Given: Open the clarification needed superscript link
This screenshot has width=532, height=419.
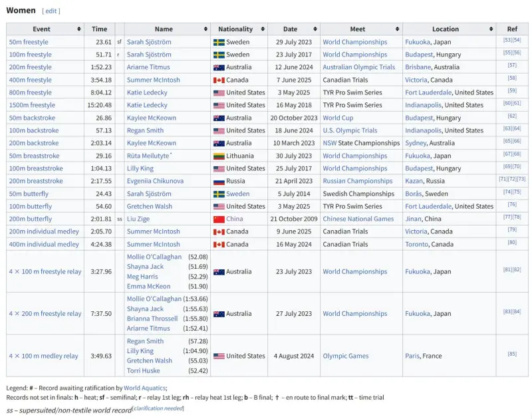Looking at the screenshot, I should click(158, 408).
